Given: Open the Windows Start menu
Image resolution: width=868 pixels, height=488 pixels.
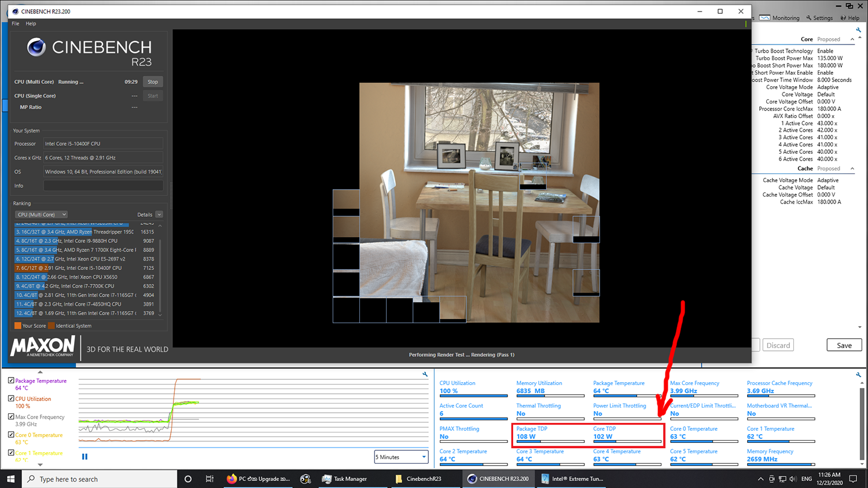Looking at the screenshot, I should 10,479.
